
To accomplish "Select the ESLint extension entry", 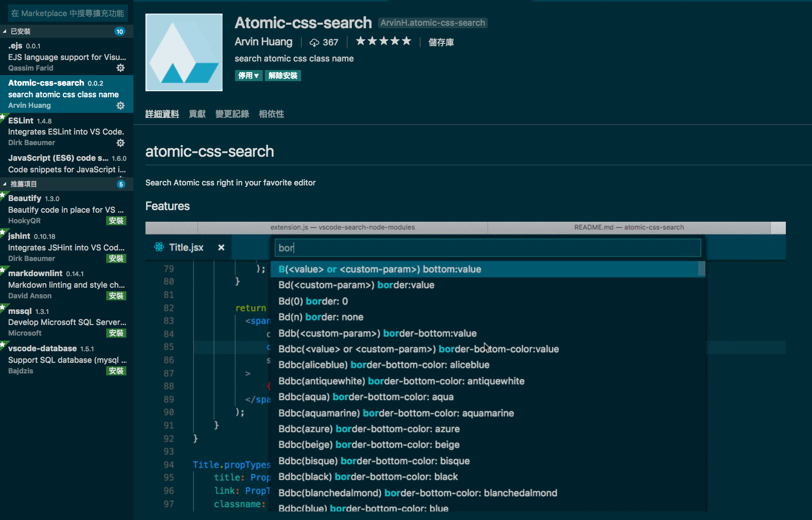I will (66, 132).
